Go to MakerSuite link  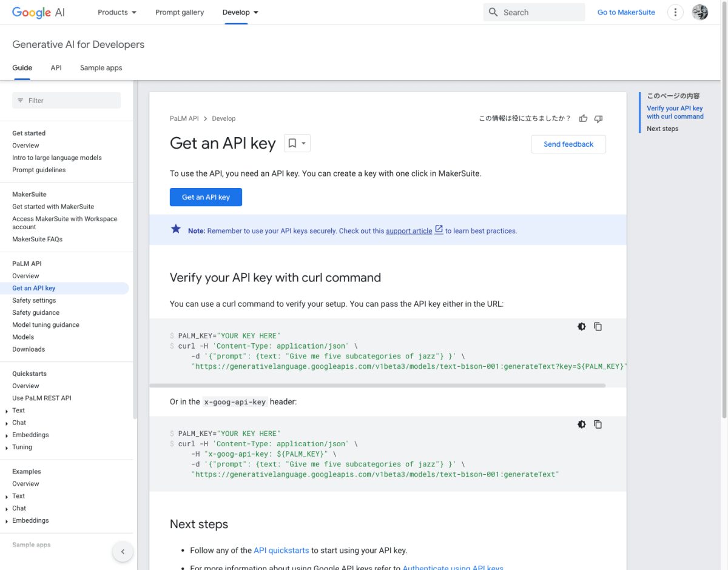coord(626,12)
